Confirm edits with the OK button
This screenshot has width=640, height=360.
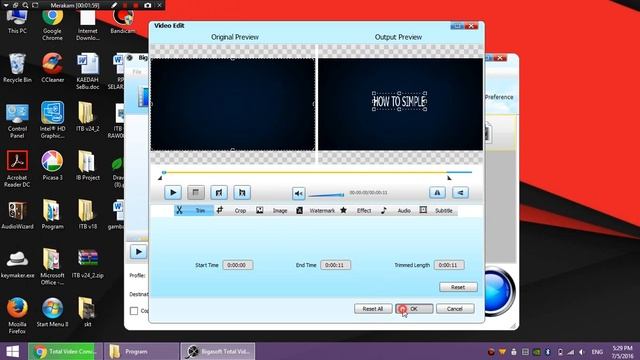(x=414, y=309)
